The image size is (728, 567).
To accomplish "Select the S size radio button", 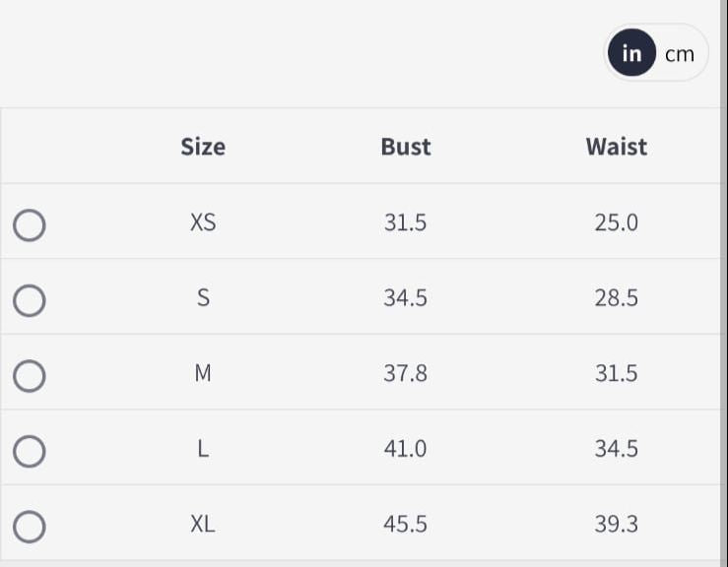I will pos(30,300).
